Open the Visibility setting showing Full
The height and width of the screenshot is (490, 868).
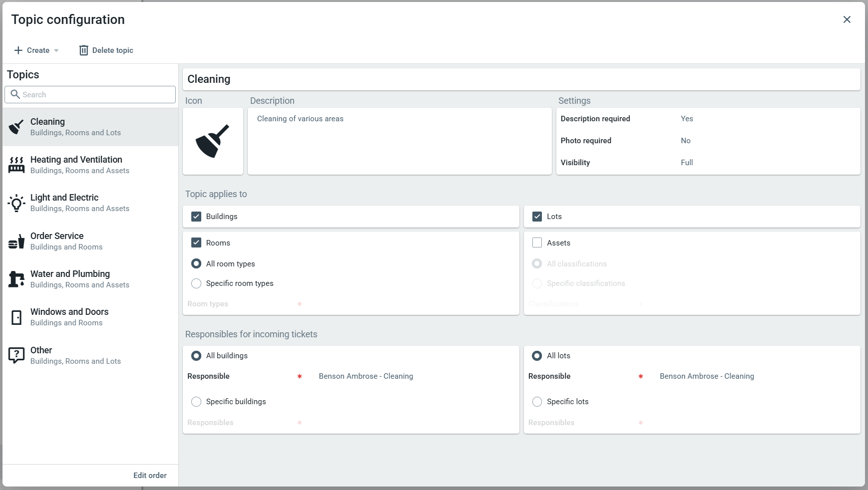(x=687, y=163)
